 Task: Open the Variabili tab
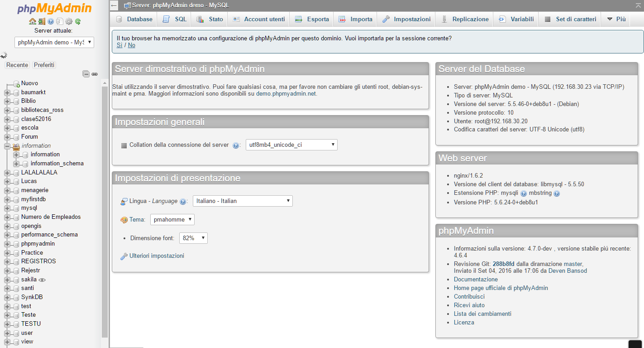coord(516,19)
